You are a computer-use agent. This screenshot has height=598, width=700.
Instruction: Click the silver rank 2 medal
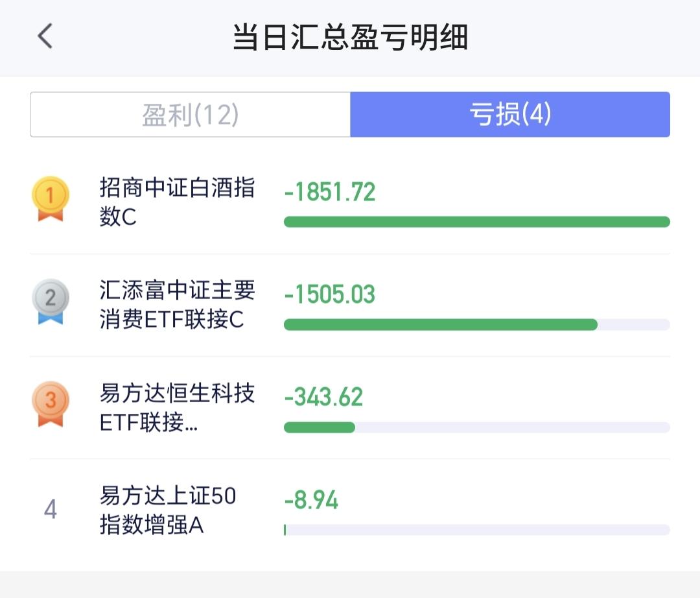coord(51,302)
